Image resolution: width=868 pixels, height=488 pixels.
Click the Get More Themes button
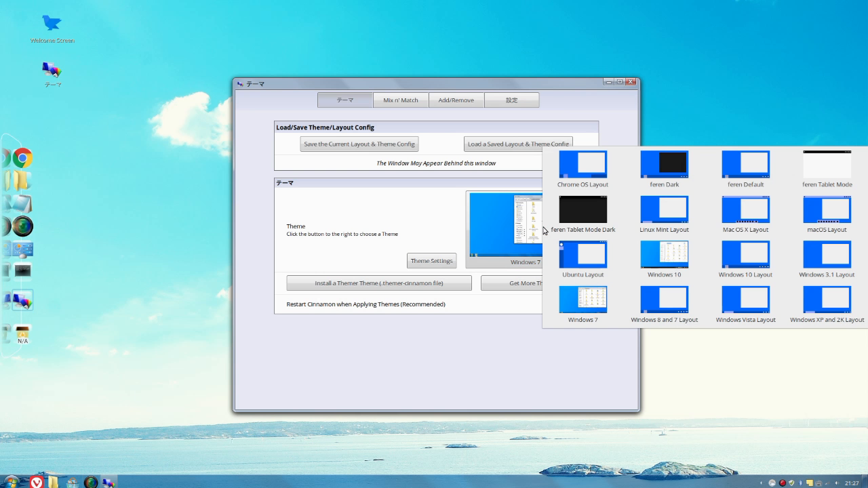[512, 283]
